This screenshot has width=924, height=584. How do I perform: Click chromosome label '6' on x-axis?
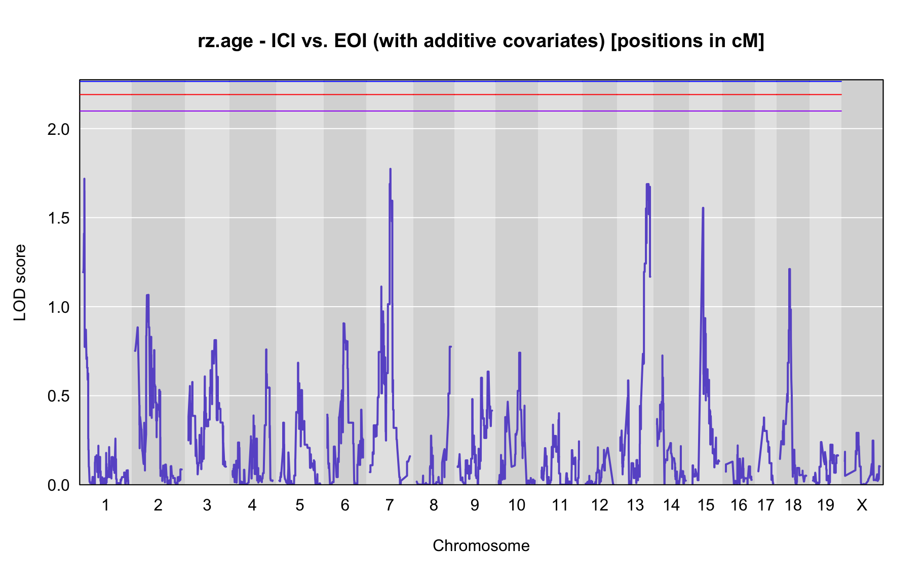click(x=345, y=505)
